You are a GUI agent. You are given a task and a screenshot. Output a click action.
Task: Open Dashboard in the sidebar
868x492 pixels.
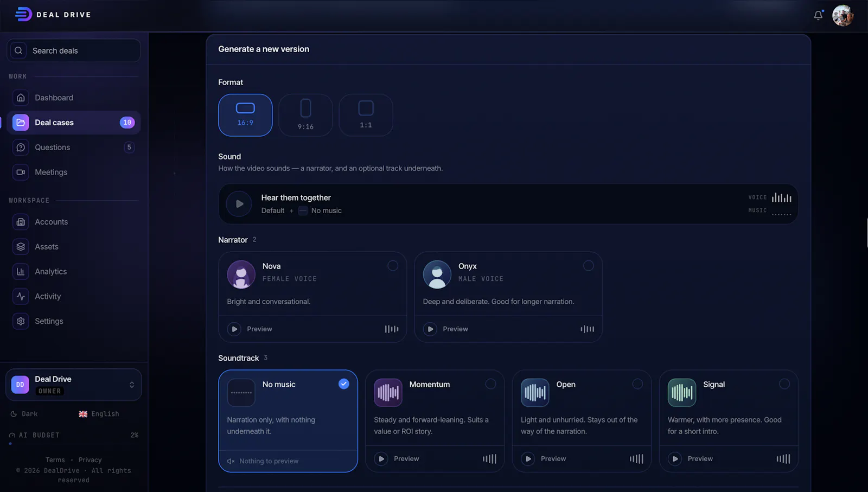coord(74,98)
